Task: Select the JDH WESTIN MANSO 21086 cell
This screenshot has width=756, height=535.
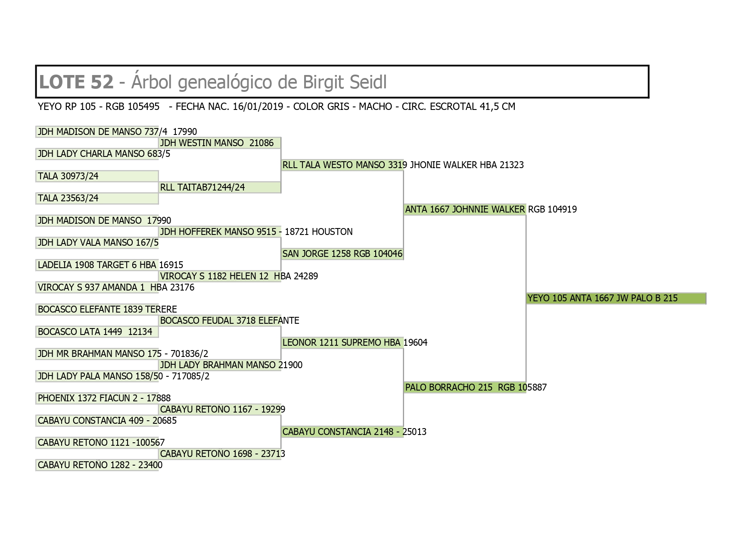Action: (219, 143)
